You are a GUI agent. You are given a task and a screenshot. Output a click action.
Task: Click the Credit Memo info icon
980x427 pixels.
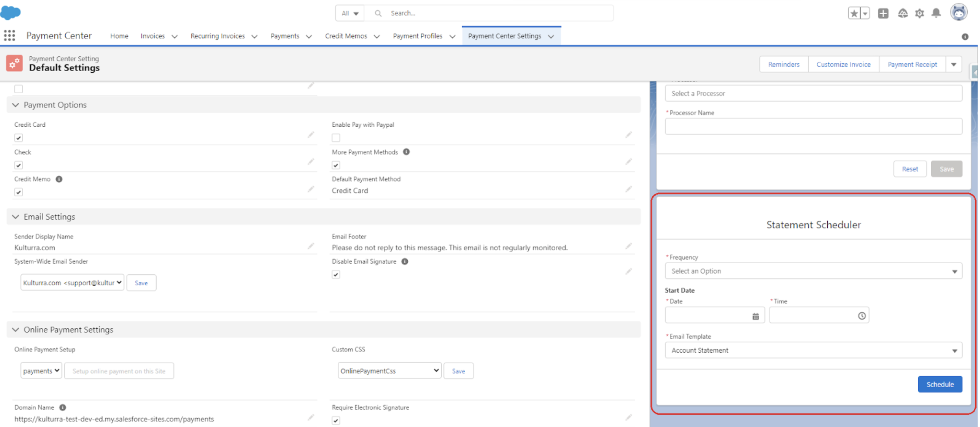point(59,179)
